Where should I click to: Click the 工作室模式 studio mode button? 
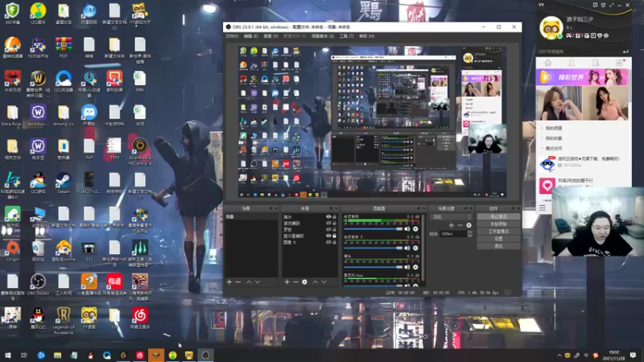tap(498, 232)
